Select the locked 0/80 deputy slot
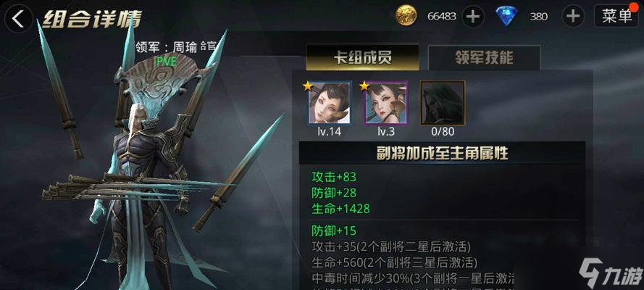 443,103
